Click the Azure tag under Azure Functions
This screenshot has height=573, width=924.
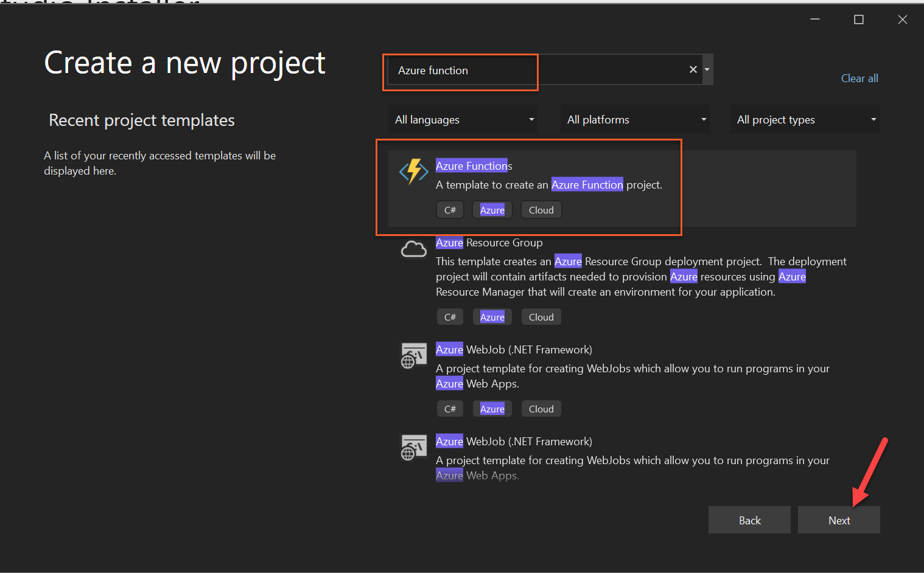492,210
